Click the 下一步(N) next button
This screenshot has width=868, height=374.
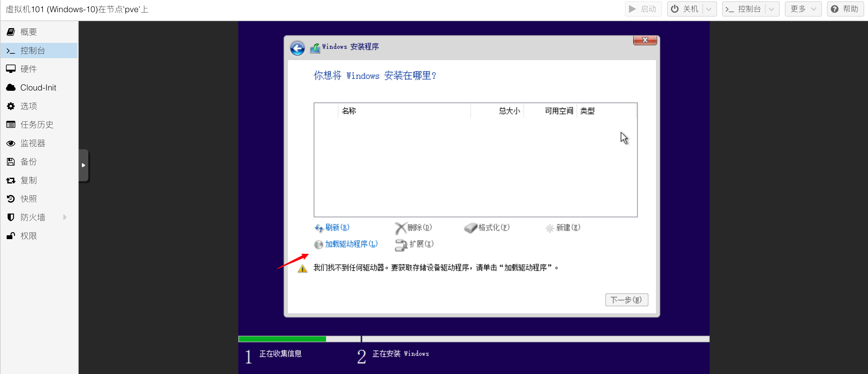click(x=627, y=300)
